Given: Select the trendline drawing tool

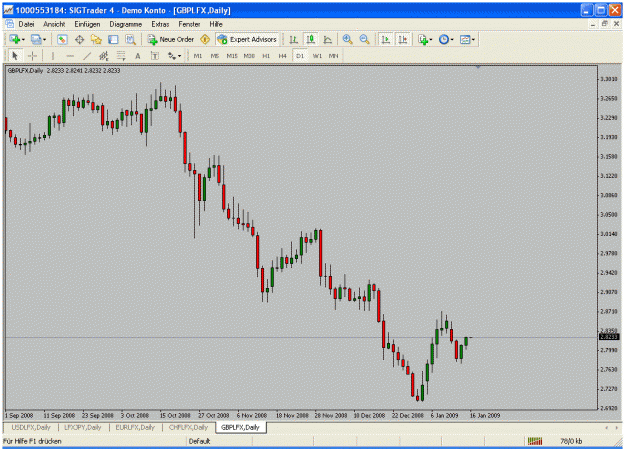Looking at the screenshot, I should 87,56.
